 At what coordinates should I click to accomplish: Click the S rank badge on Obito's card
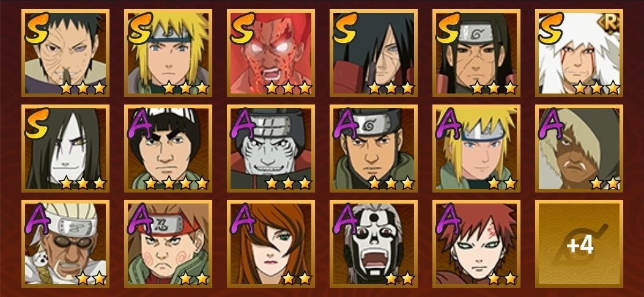(37, 28)
